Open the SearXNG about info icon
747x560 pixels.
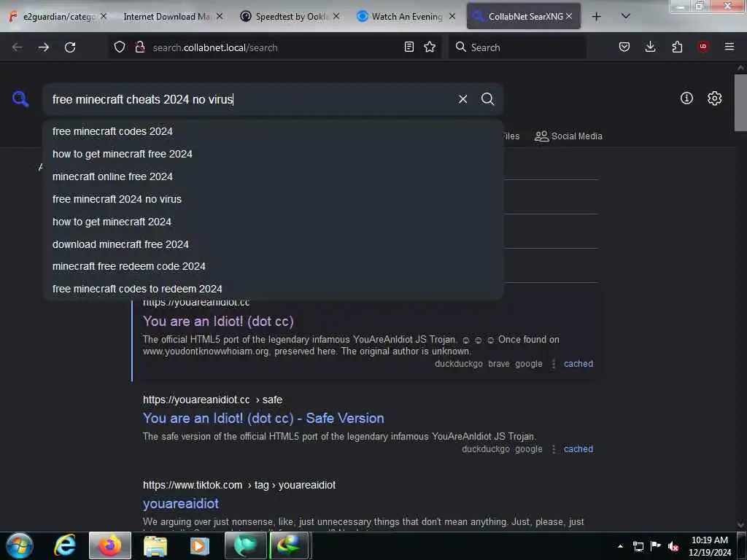point(686,98)
